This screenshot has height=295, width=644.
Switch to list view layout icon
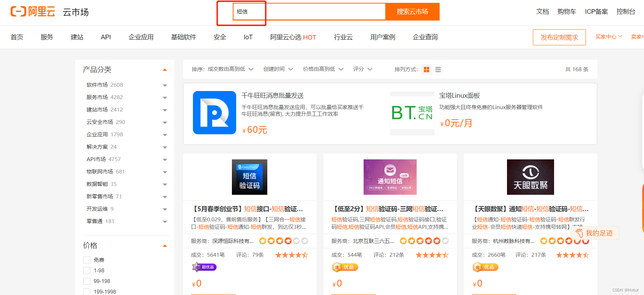[x=438, y=69]
